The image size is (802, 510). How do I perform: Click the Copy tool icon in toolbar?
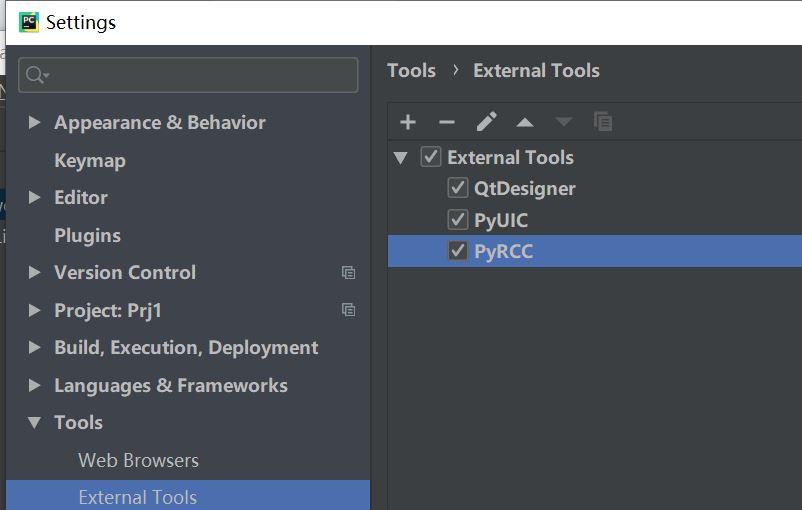pyautogui.click(x=603, y=122)
